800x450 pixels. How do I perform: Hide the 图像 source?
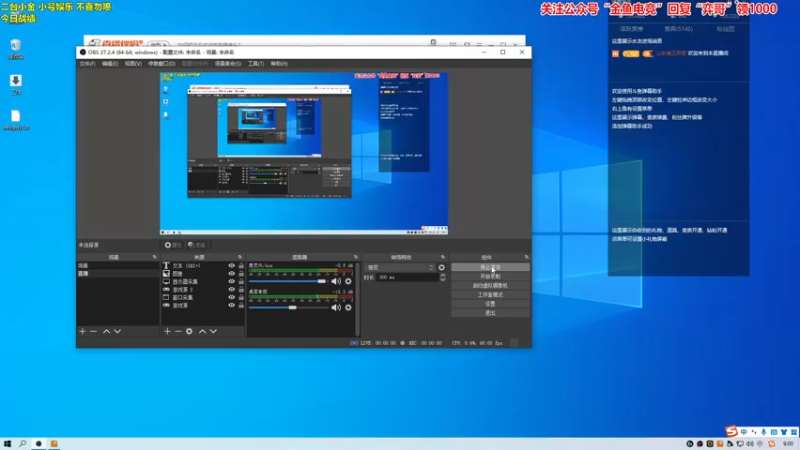[x=231, y=273]
